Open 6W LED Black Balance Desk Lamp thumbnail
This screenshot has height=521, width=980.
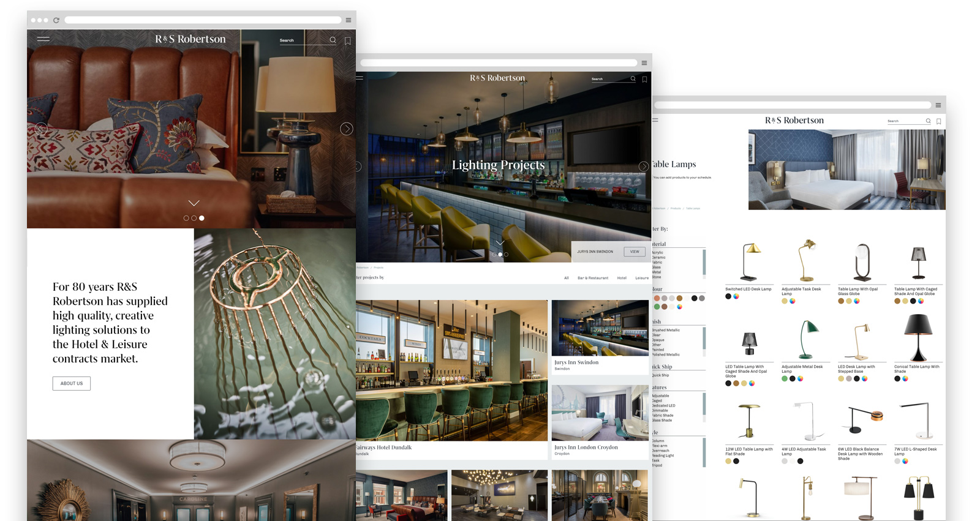click(x=864, y=420)
